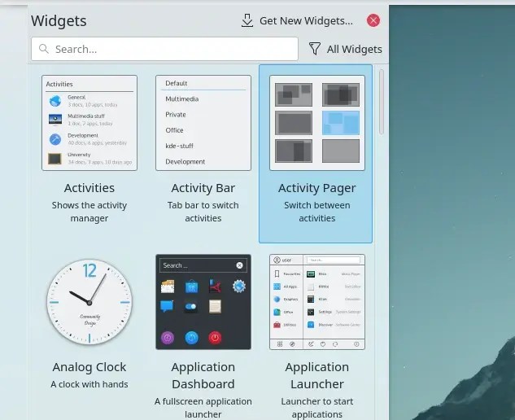
Task: Choose the Analog Clock widget icon
Action: pos(89,302)
